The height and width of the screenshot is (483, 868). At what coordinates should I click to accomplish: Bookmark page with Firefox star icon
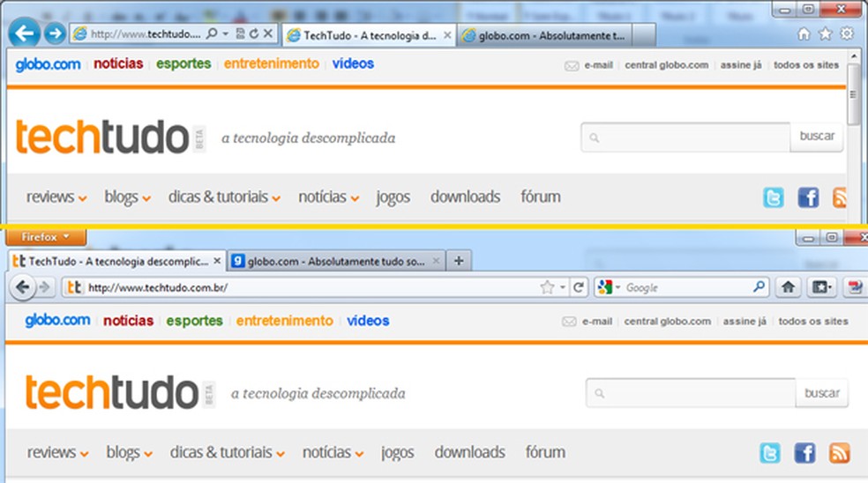coord(547,287)
